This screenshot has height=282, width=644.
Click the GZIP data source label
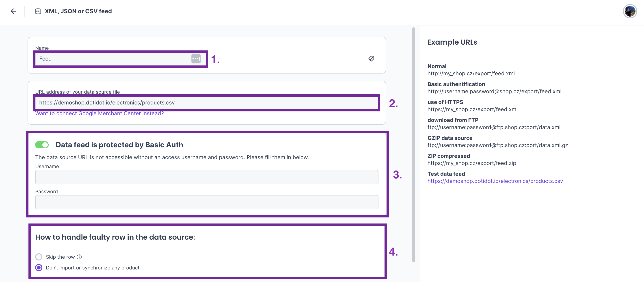click(x=450, y=138)
